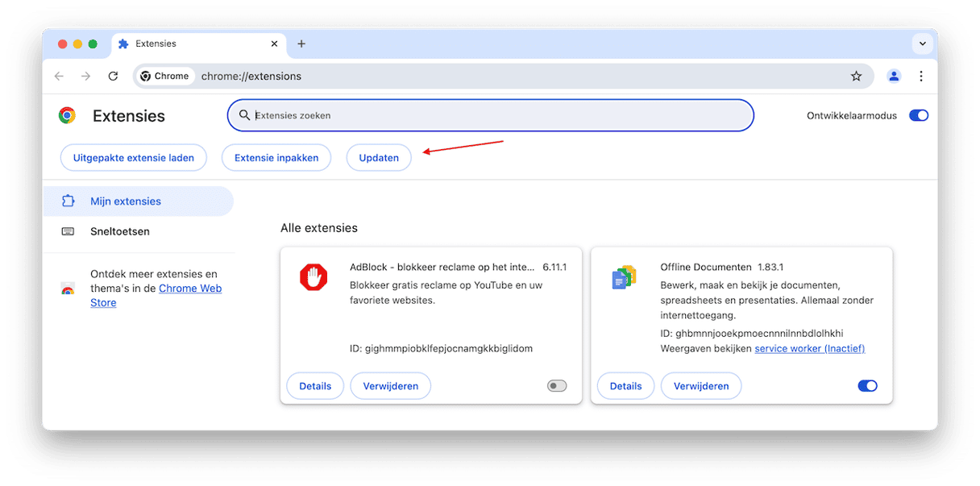Click the chrome://extensions address bar
The image size is (980, 486).
pos(504,76)
